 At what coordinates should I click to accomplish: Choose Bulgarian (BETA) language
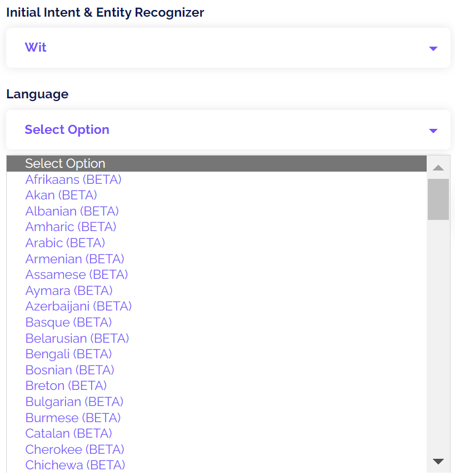(74, 402)
